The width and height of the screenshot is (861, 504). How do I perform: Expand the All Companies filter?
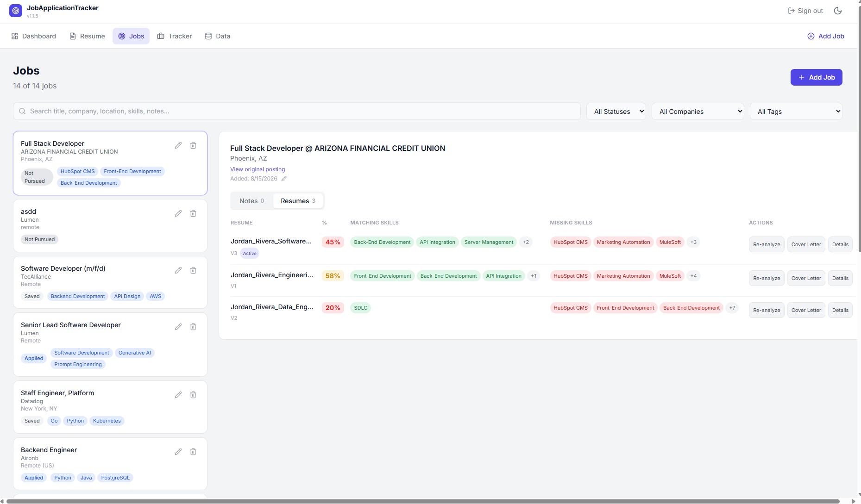pyautogui.click(x=698, y=112)
